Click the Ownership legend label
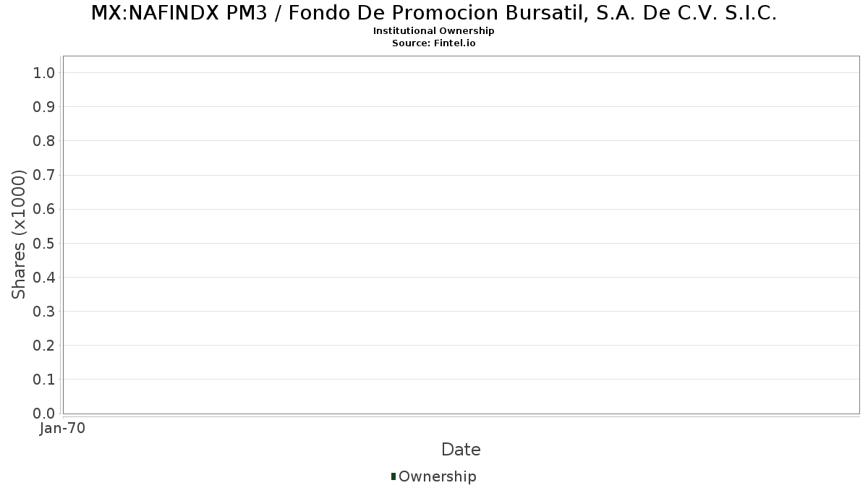The height and width of the screenshot is (488, 868). (x=438, y=477)
